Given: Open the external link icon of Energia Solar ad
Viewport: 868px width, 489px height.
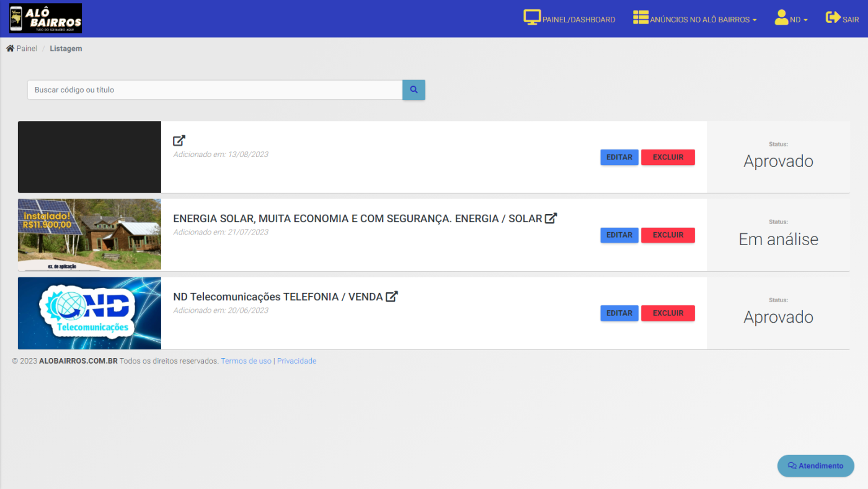Looking at the screenshot, I should [551, 218].
